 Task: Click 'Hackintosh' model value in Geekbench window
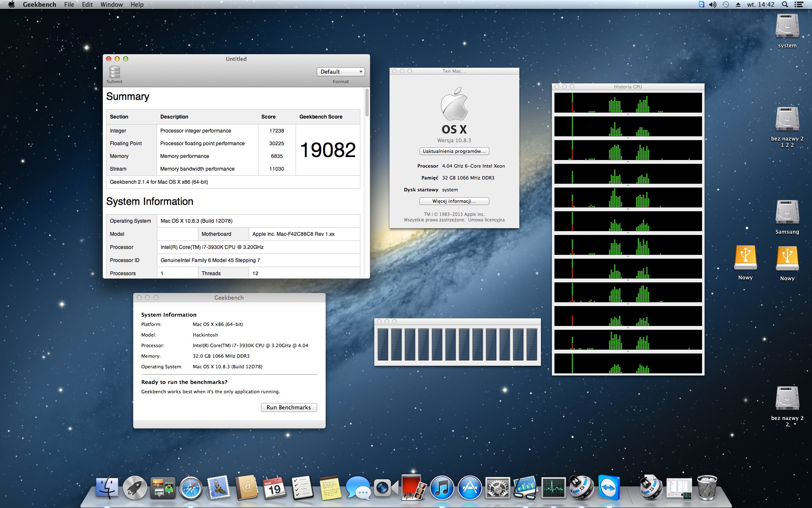[205, 335]
